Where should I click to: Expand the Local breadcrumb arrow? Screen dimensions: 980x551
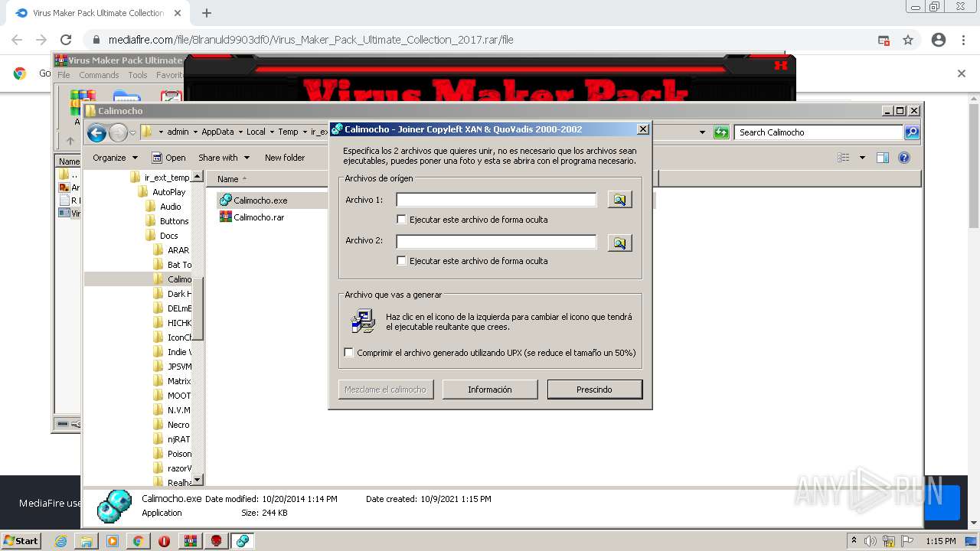tap(272, 132)
